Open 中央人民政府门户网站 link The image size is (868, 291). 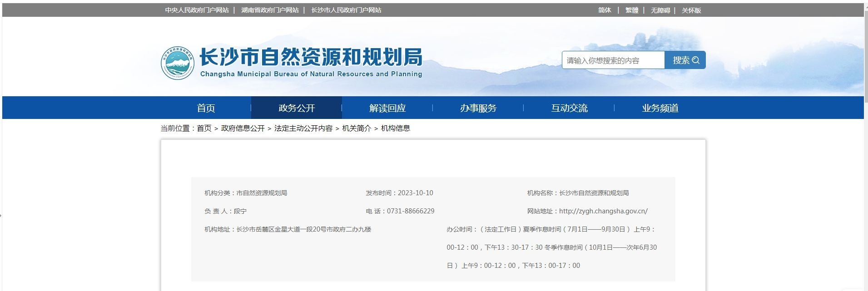tap(197, 10)
